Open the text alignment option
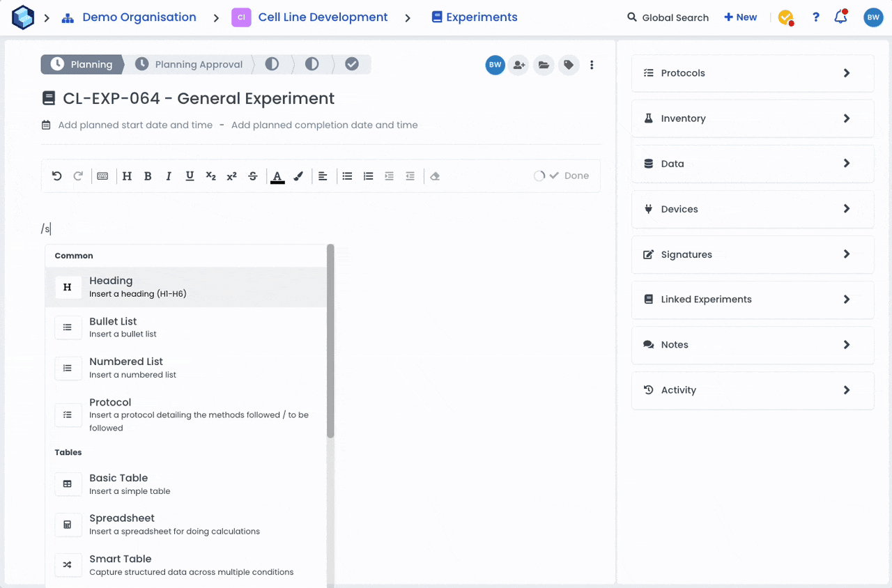The image size is (892, 588). [x=323, y=176]
